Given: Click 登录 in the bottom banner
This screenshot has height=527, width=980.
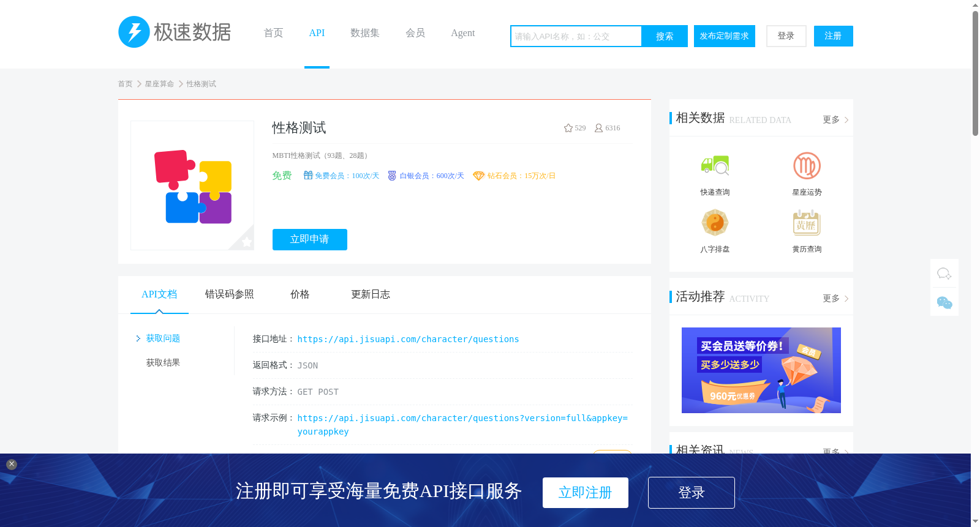Looking at the screenshot, I should pos(692,493).
